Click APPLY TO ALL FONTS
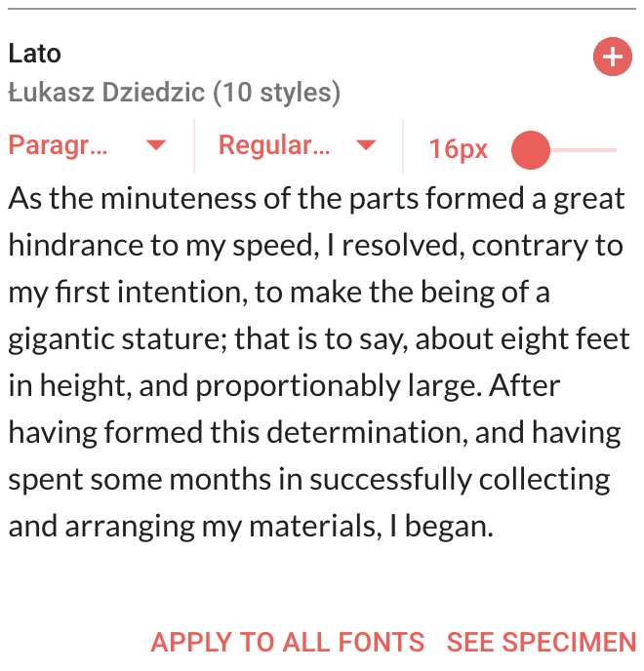Image resolution: width=644 pixels, height=671 pixels. coord(287,643)
